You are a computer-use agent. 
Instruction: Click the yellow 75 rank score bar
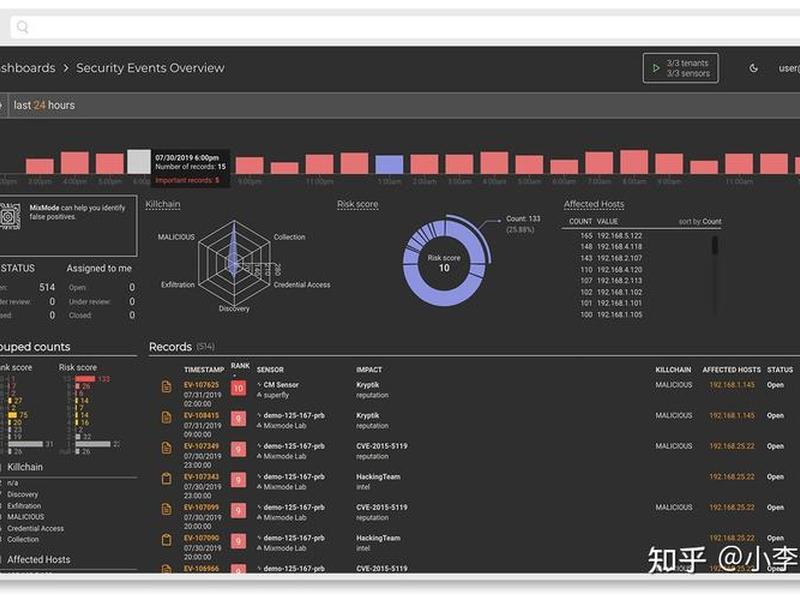(x=13, y=415)
